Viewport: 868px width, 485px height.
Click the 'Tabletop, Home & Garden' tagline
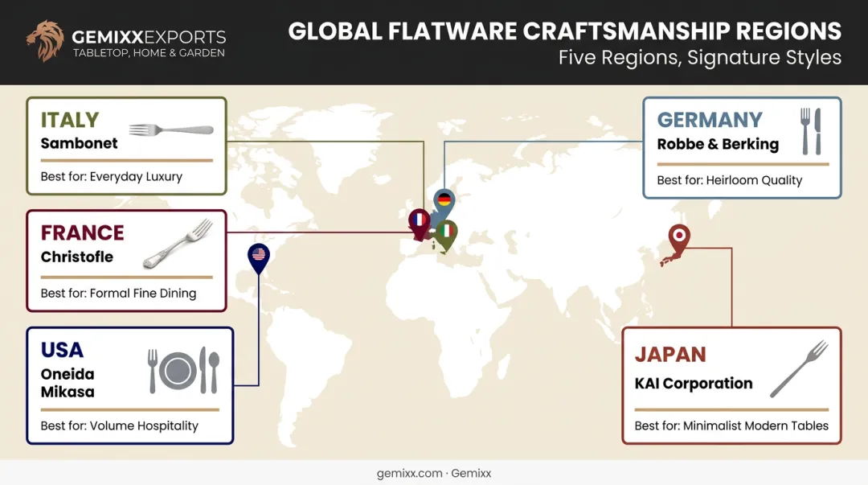(149, 53)
